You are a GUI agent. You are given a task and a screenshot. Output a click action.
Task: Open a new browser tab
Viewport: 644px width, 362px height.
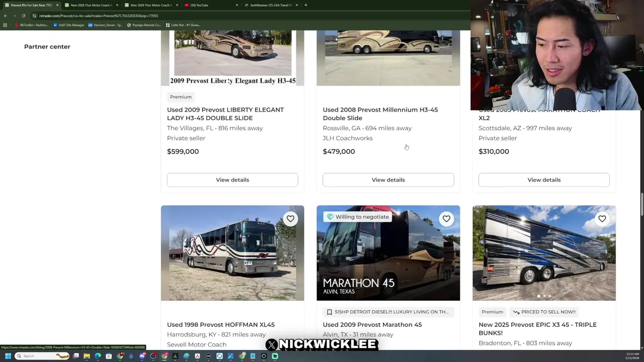coord(305,5)
